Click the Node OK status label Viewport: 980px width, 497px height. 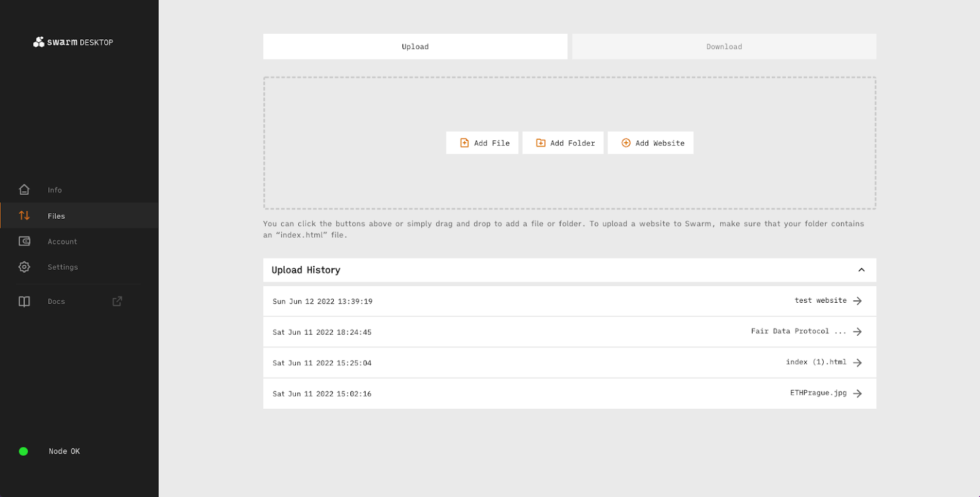64,452
